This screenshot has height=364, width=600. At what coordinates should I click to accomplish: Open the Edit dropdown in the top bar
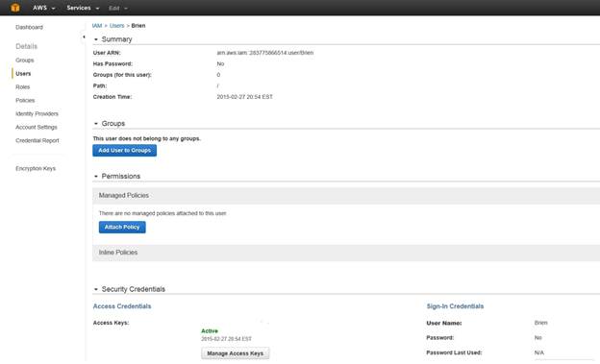coord(118,8)
